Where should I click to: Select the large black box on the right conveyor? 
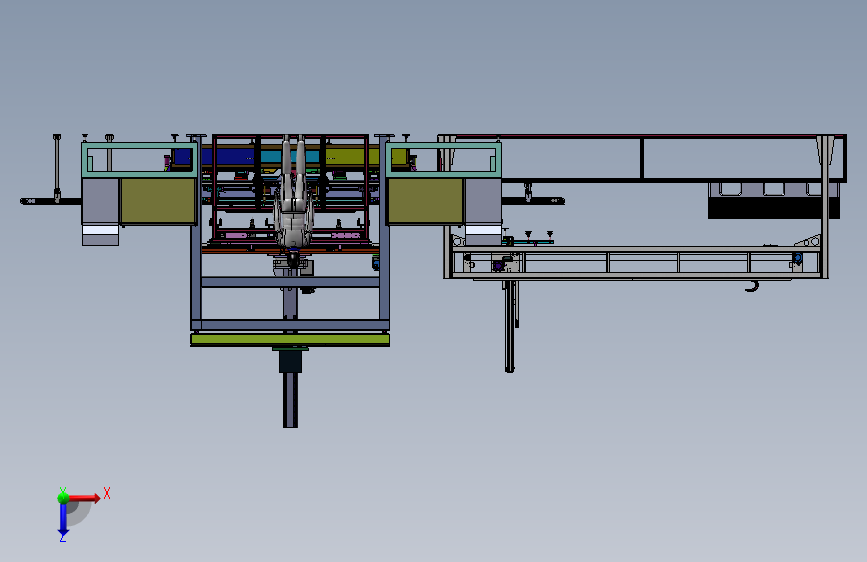tap(774, 208)
